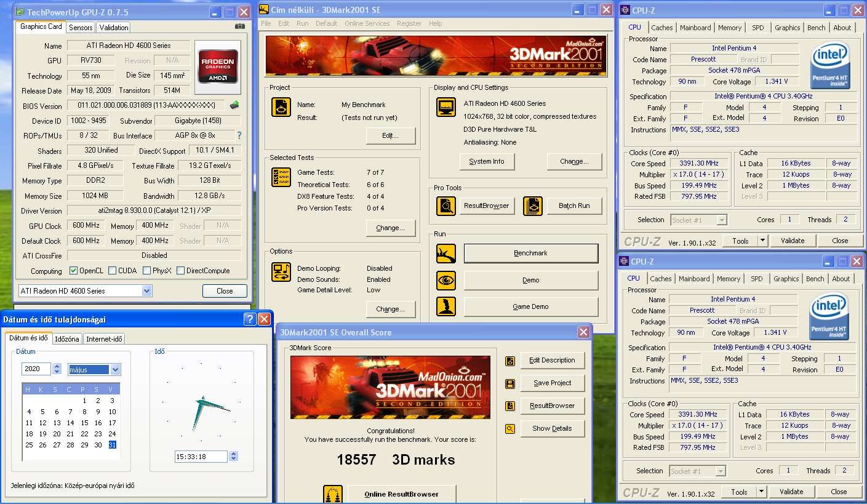Toggle the CUDA checkbox in GPU-Z
The width and height of the screenshot is (867, 504).
point(112,270)
